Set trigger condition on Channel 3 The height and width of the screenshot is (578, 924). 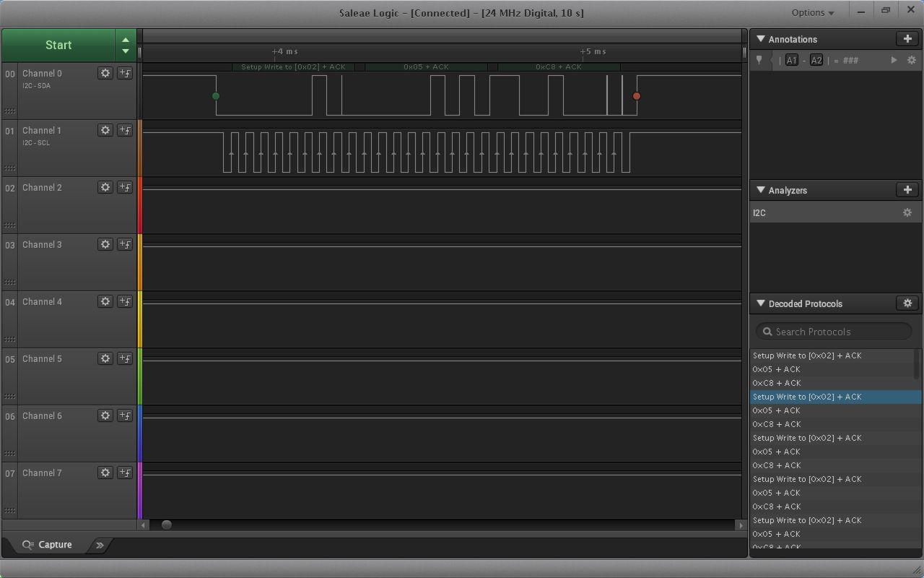point(125,244)
